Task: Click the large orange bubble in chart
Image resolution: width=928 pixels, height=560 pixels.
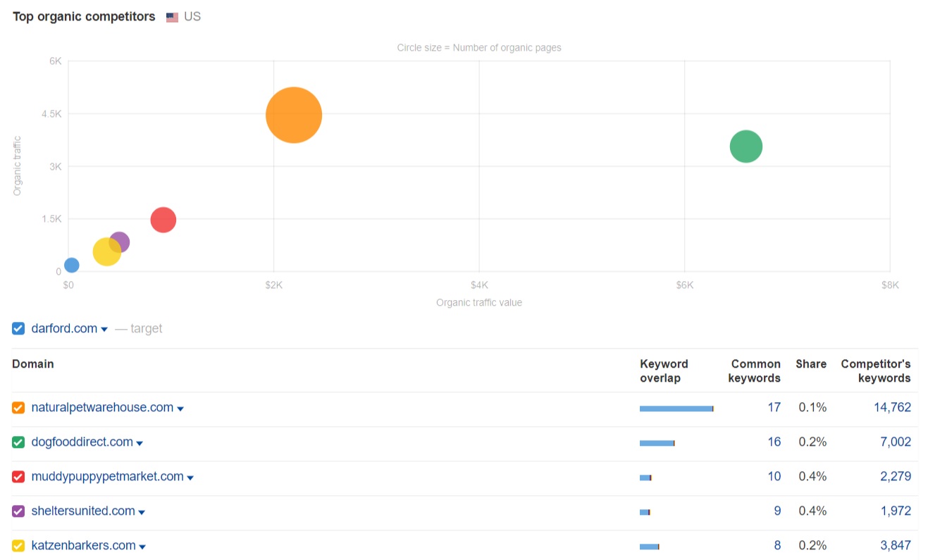Action: pos(294,115)
